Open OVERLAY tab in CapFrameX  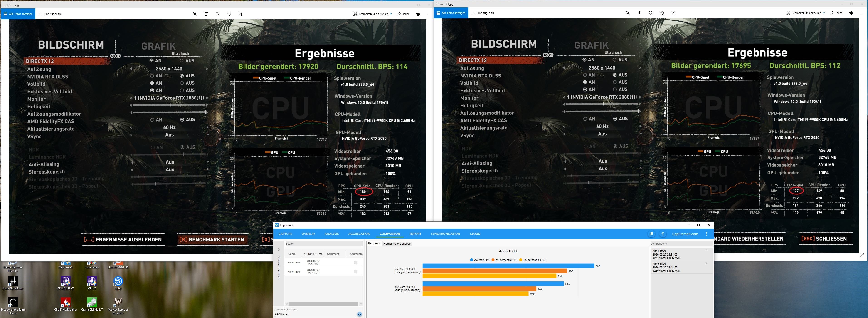tap(308, 234)
